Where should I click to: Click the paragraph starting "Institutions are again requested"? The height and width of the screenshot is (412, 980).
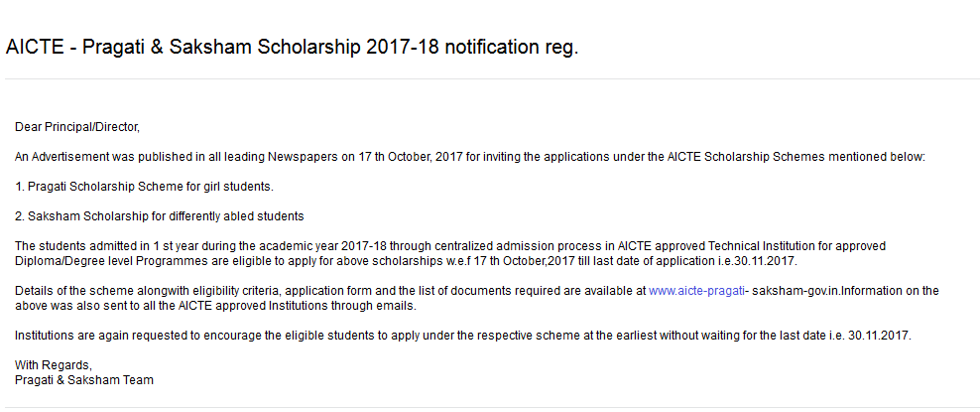[x=463, y=336]
